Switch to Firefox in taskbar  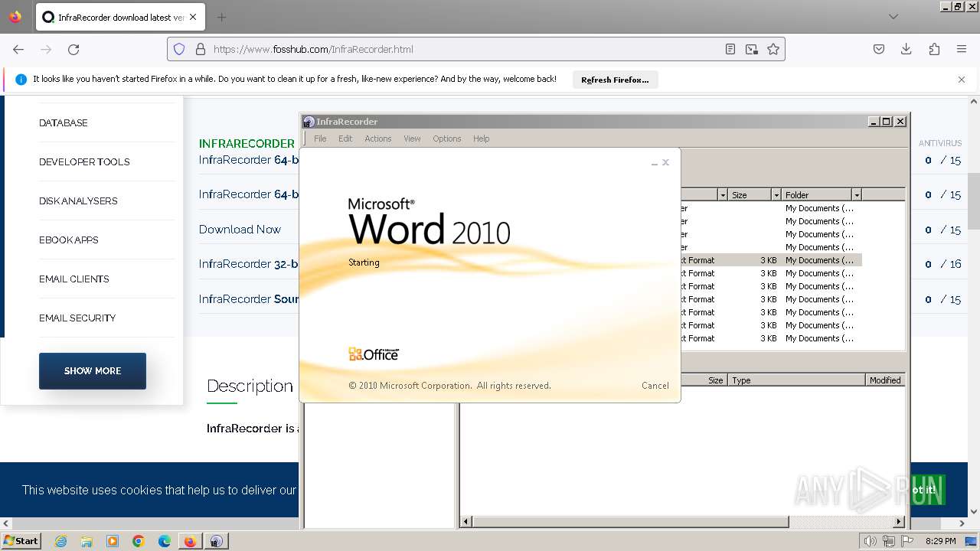pos(190,541)
